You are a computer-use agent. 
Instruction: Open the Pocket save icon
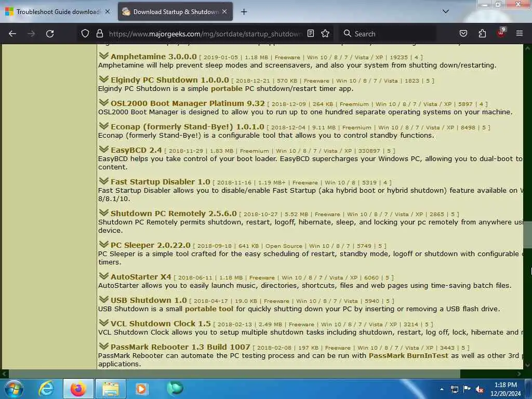(x=463, y=34)
